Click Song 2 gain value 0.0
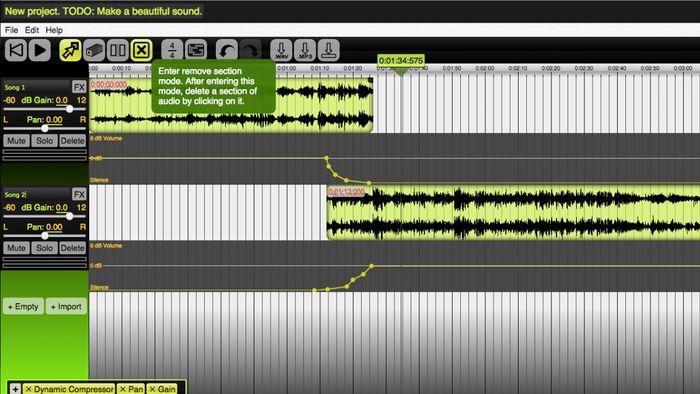 [x=62, y=207]
